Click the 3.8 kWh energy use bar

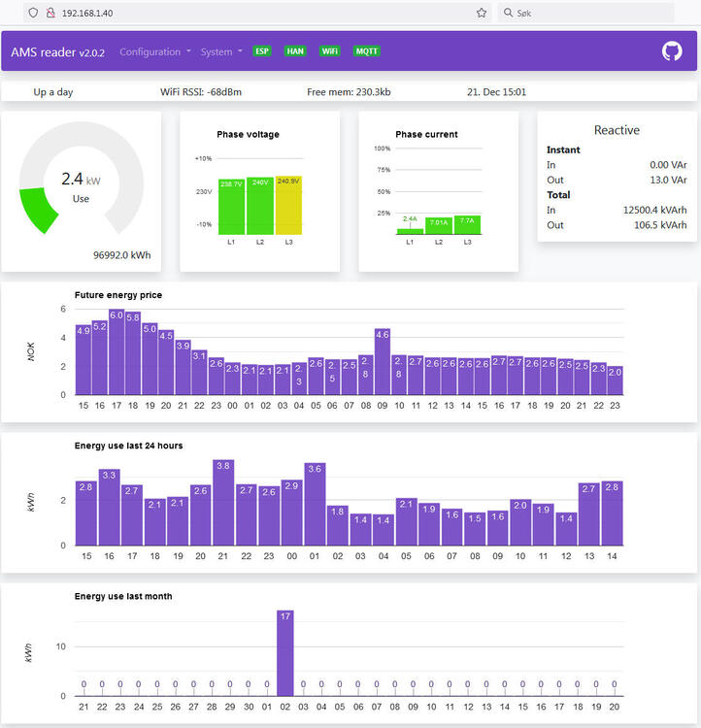click(x=223, y=502)
